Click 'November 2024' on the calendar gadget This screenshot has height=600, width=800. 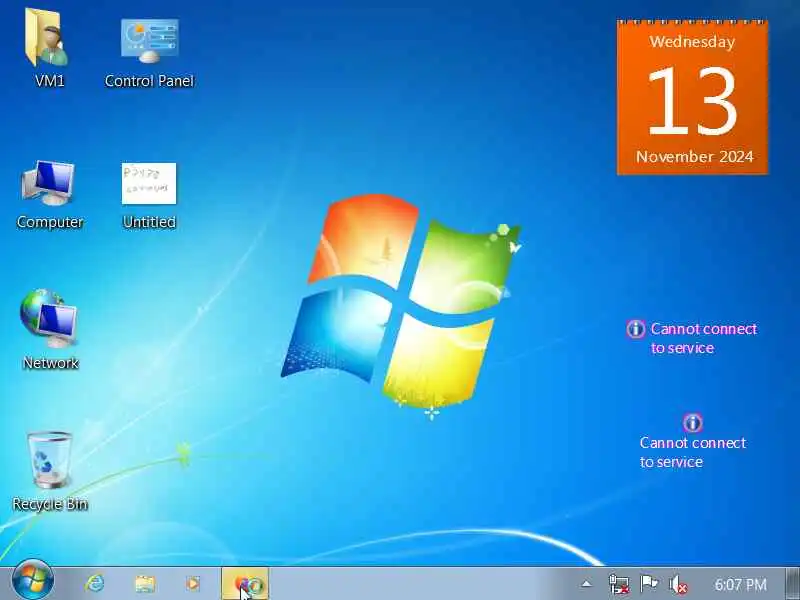(694, 157)
